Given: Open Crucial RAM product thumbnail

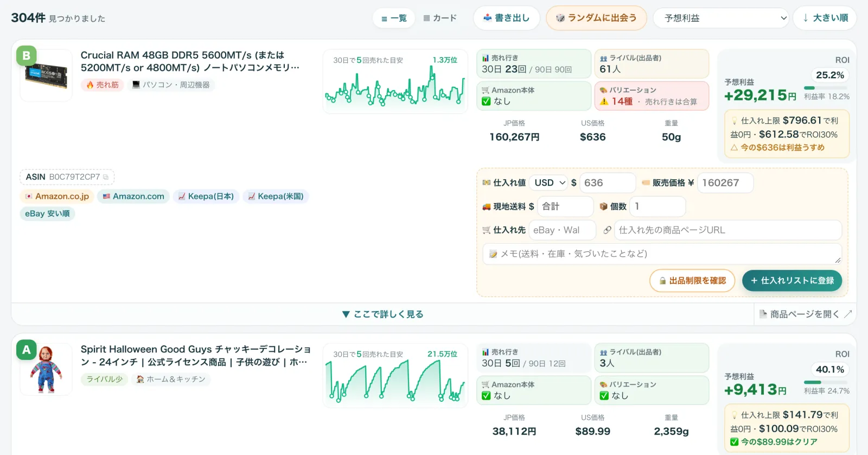Looking at the screenshot, I should pyautogui.click(x=46, y=75).
